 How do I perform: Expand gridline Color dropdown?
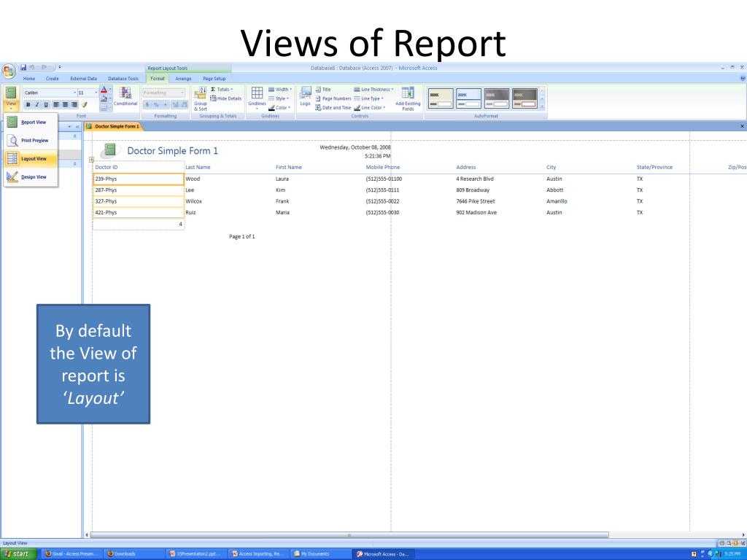click(x=279, y=108)
